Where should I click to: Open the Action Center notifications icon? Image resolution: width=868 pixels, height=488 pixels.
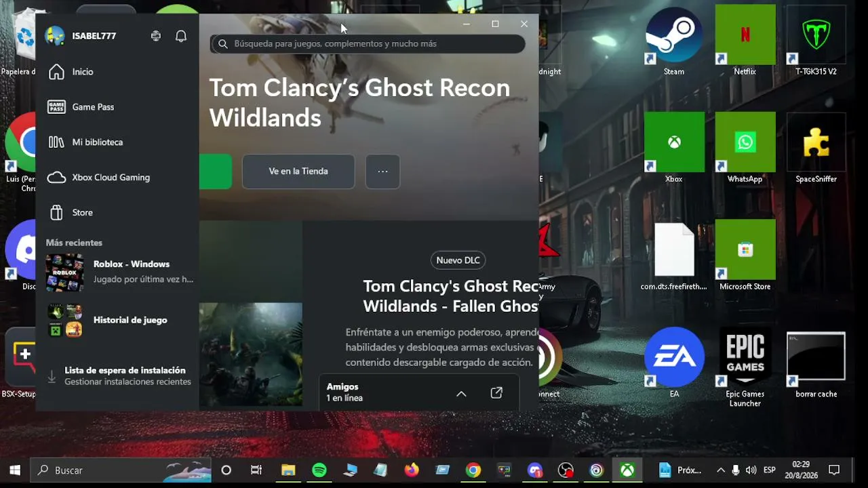coord(835,470)
